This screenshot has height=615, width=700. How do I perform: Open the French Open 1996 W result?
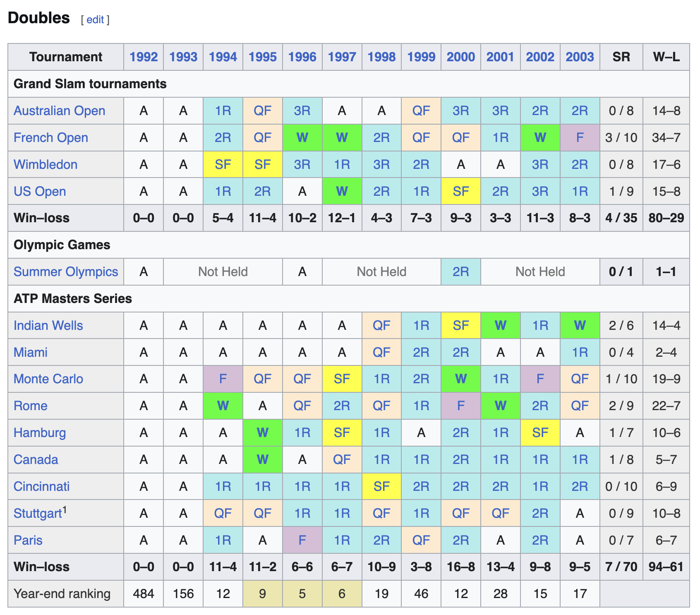coord(302,138)
